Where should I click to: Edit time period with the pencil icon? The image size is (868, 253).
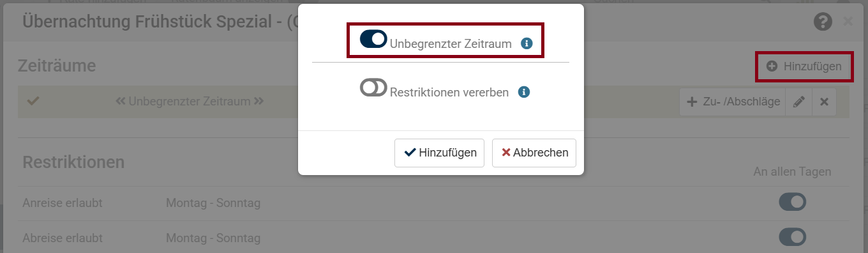click(798, 102)
